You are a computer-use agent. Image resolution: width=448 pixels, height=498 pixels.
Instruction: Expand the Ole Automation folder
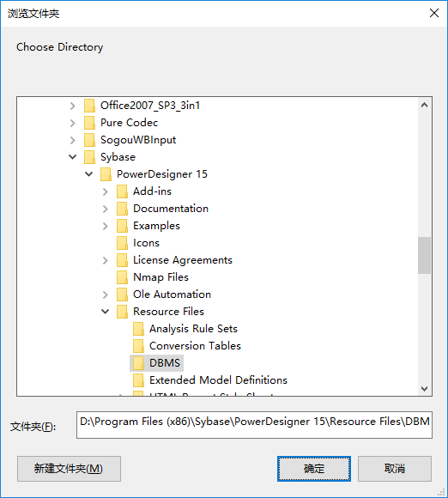[106, 295]
